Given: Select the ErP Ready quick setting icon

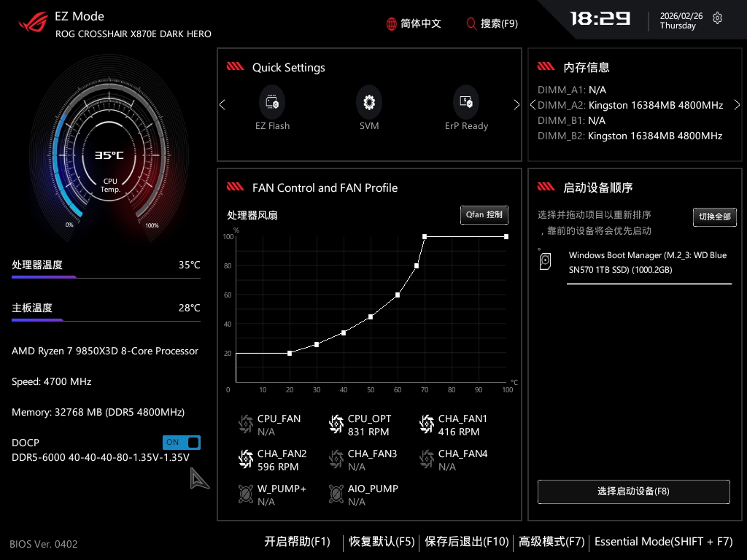Looking at the screenshot, I should click(466, 102).
